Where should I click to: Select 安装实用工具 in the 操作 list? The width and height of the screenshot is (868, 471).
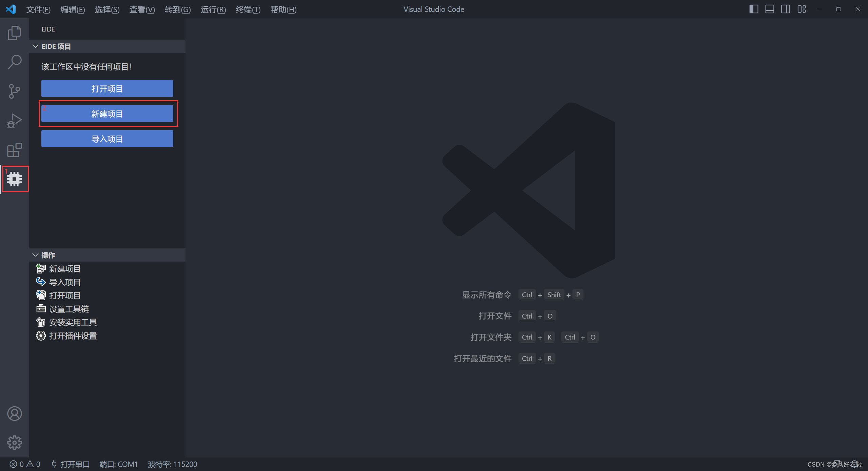click(73, 322)
